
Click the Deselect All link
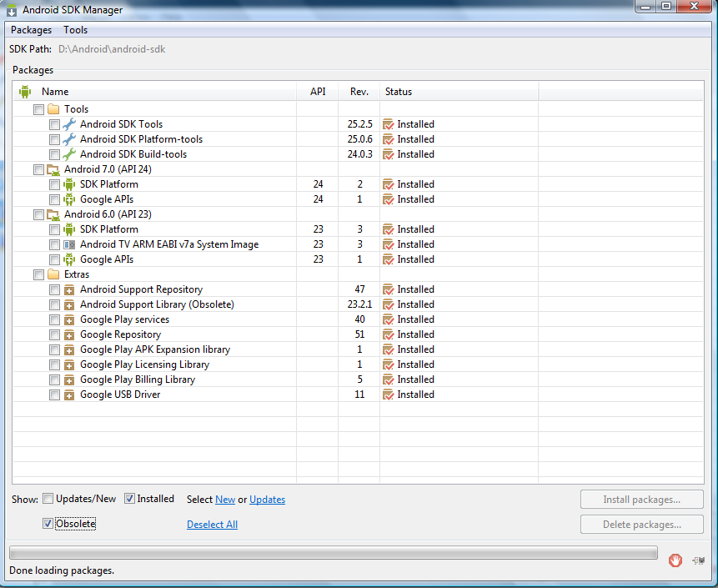212,523
